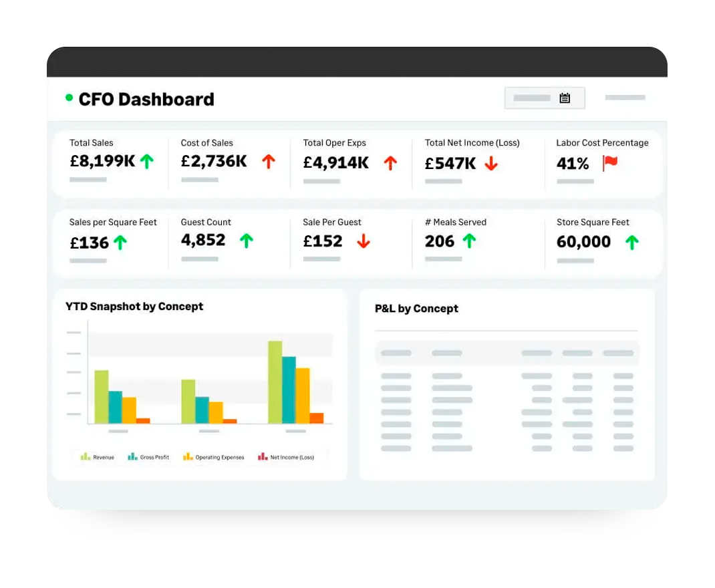Click the P&L by Concept heading

[x=417, y=309]
